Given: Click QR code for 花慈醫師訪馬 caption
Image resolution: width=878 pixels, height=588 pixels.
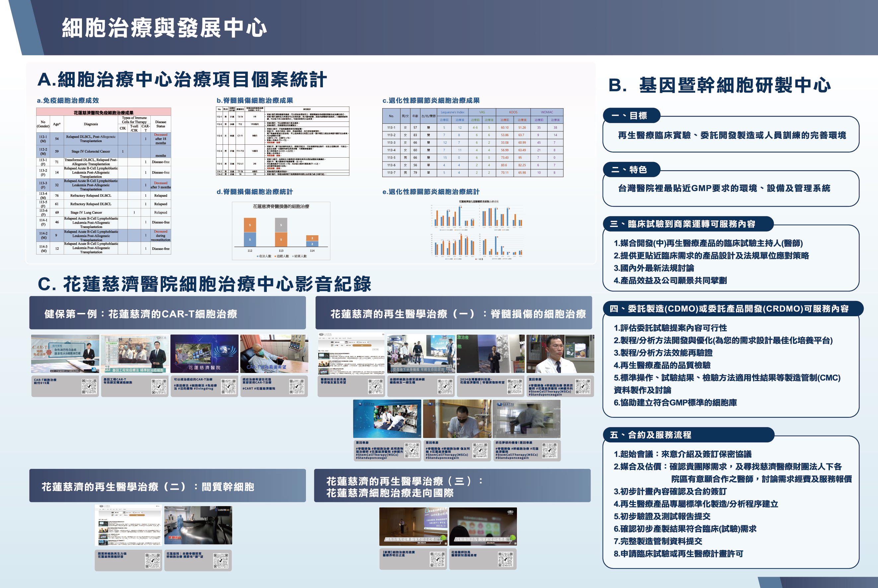Looking at the screenshot, I should (x=505, y=559).
